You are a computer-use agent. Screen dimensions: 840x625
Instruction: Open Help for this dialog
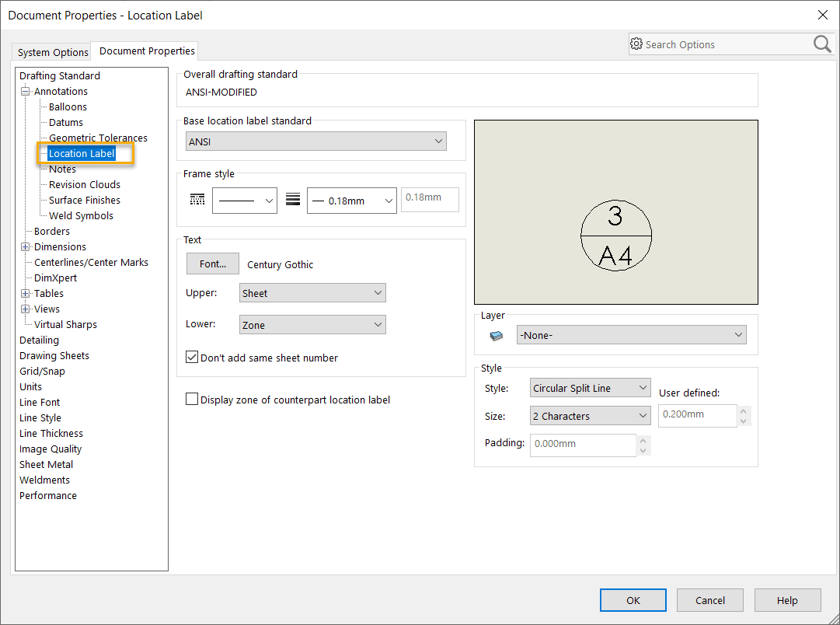787,600
